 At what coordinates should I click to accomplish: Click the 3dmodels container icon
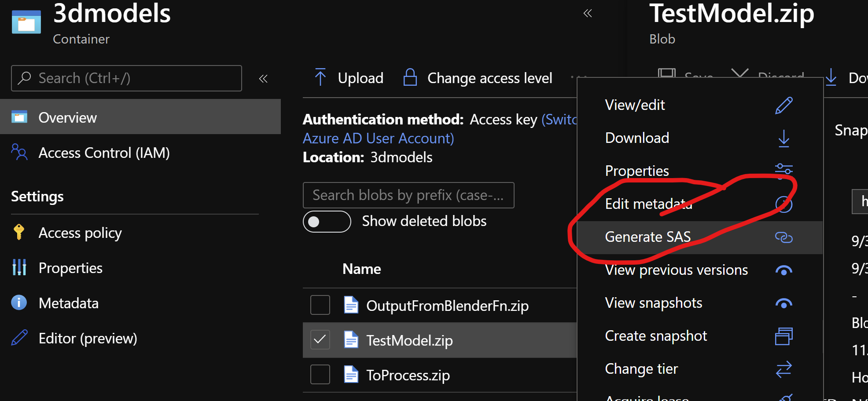click(26, 22)
